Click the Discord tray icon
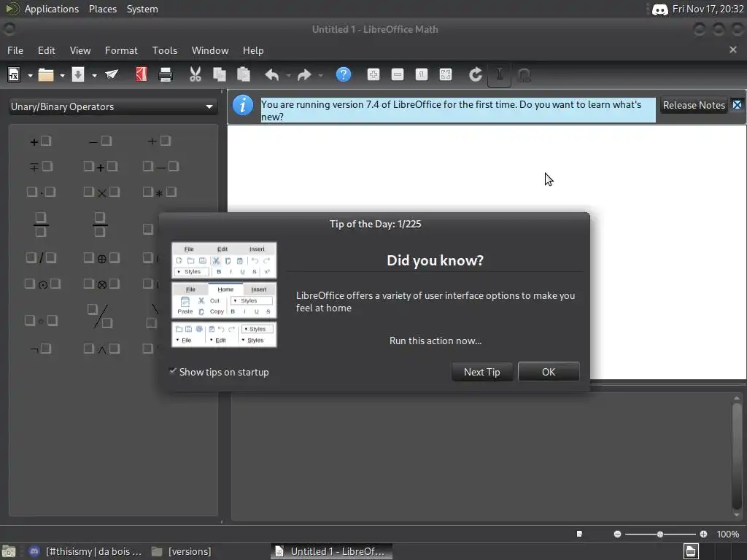This screenshot has height=560, width=747. [659, 9]
